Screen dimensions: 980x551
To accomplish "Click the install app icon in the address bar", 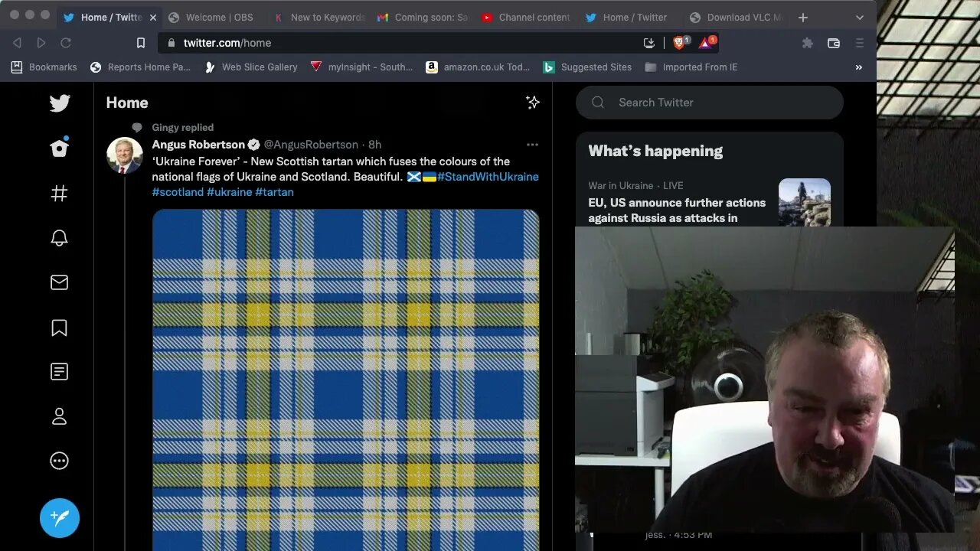I will coord(649,43).
